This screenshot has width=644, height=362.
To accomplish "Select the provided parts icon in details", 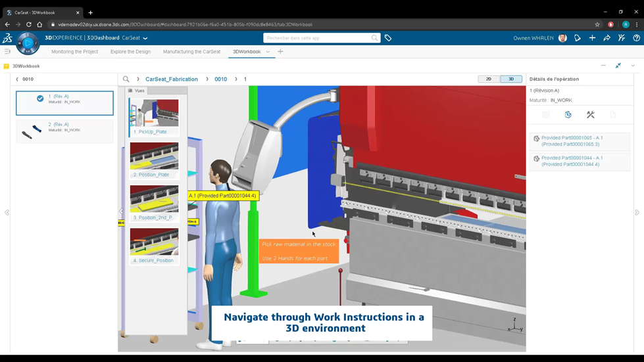I will [568, 114].
